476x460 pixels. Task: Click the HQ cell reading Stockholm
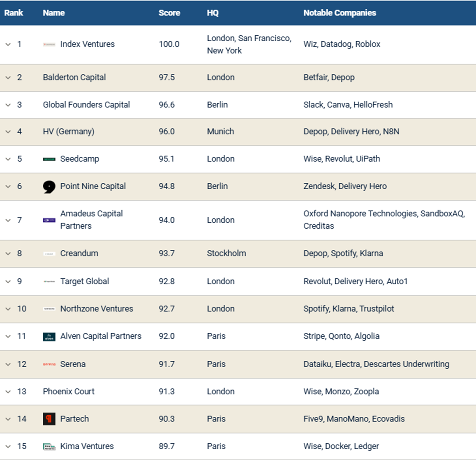(227, 253)
